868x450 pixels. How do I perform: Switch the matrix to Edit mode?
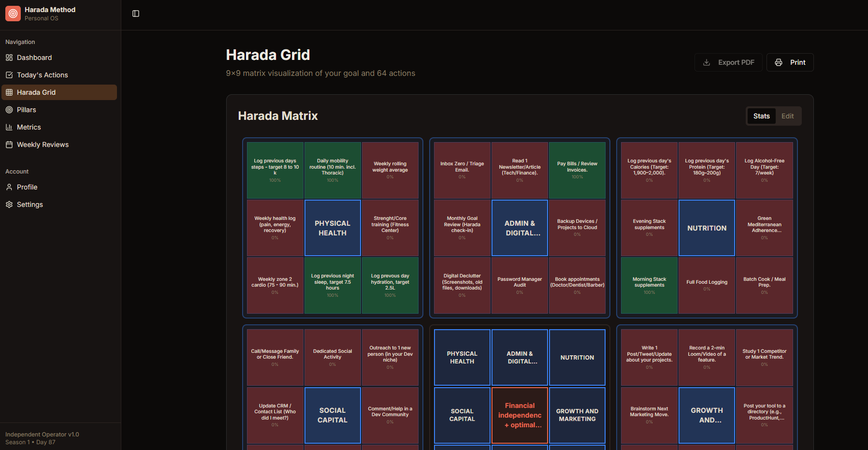pyautogui.click(x=787, y=116)
